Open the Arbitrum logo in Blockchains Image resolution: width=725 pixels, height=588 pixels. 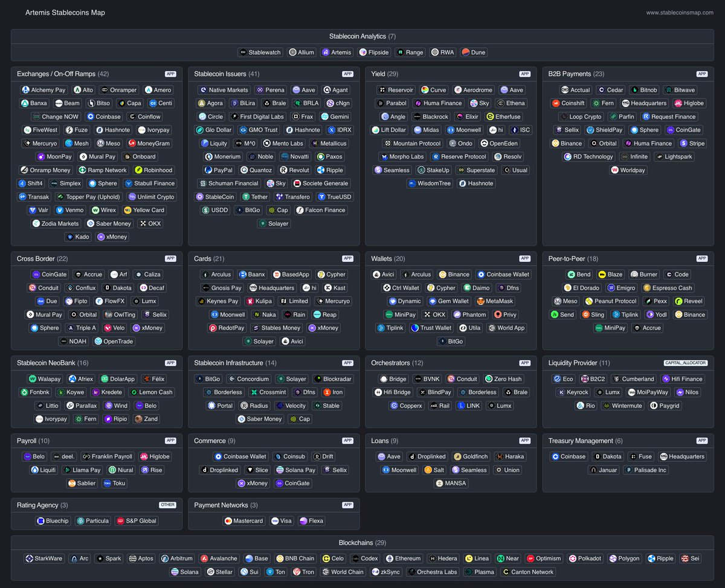(x=165, y=558)
